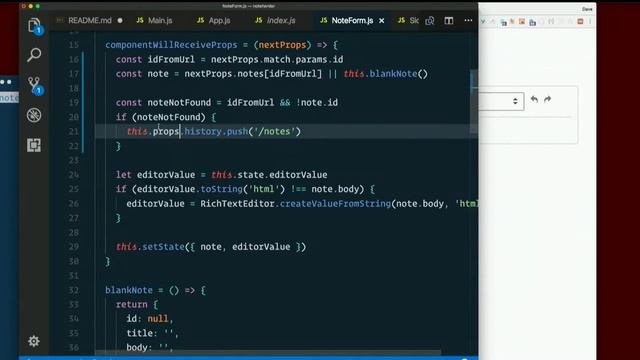Click 'if (noteNotFound)' on line 20

[160, 117]
